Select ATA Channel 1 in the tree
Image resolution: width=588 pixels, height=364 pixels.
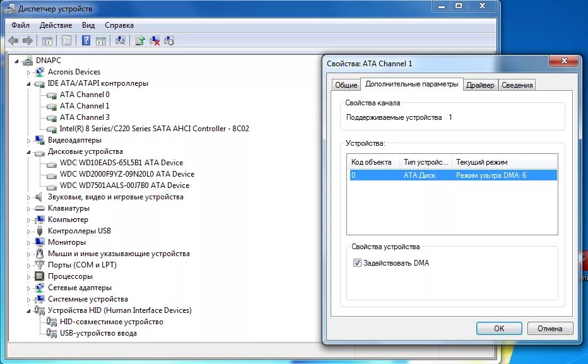tap(85, 106)
